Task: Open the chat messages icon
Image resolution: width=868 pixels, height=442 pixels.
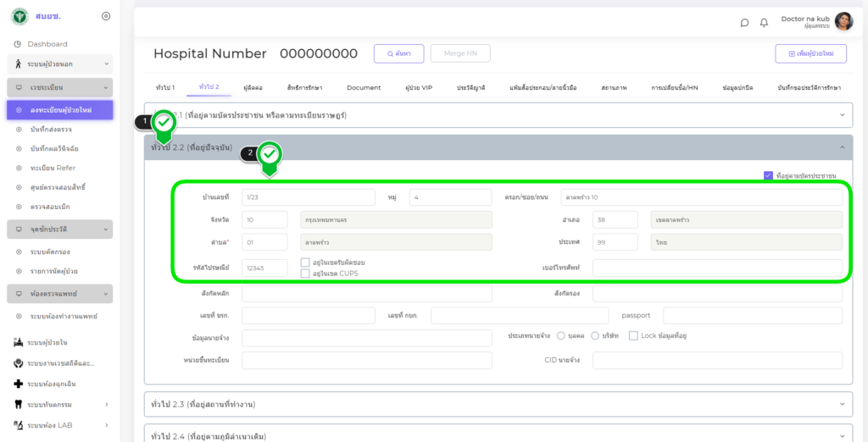Action: (x=744, y=23)
